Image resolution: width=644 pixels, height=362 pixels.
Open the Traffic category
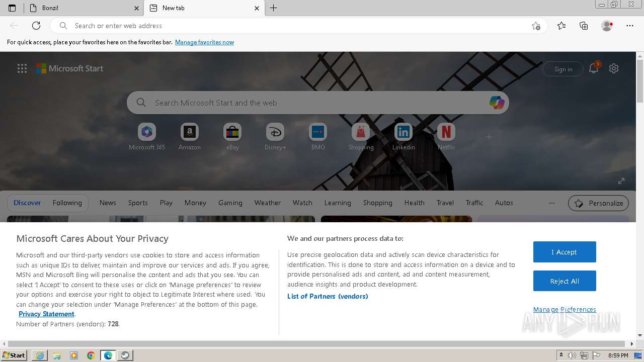click(474, 203)
